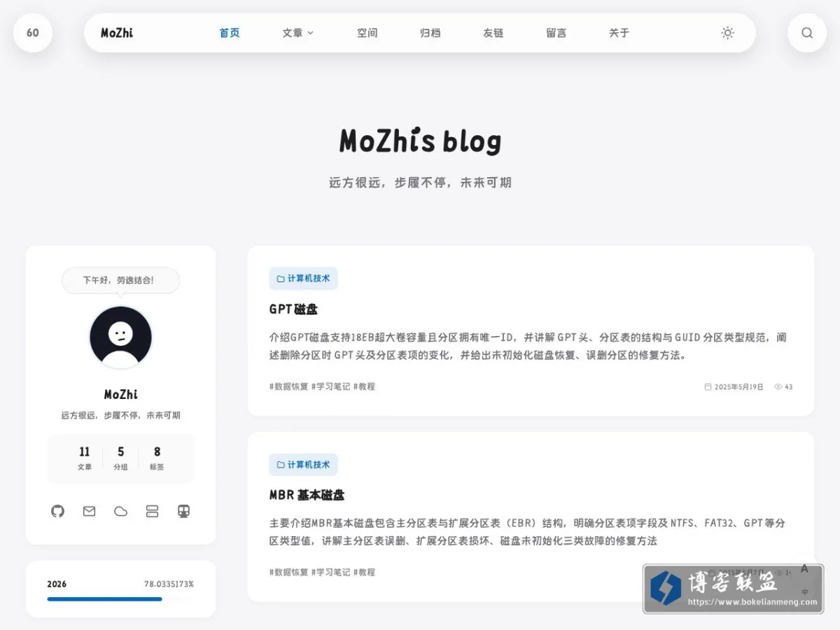Click the 5 分组 stat
Viewport: 840px width, 630px height.
(120, 458)
